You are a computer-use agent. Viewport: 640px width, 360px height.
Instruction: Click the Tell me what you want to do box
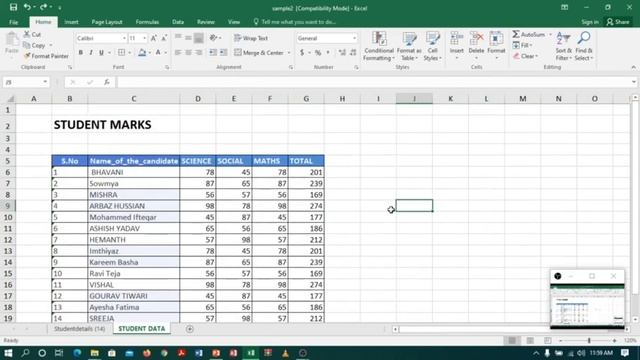[295, 22]
